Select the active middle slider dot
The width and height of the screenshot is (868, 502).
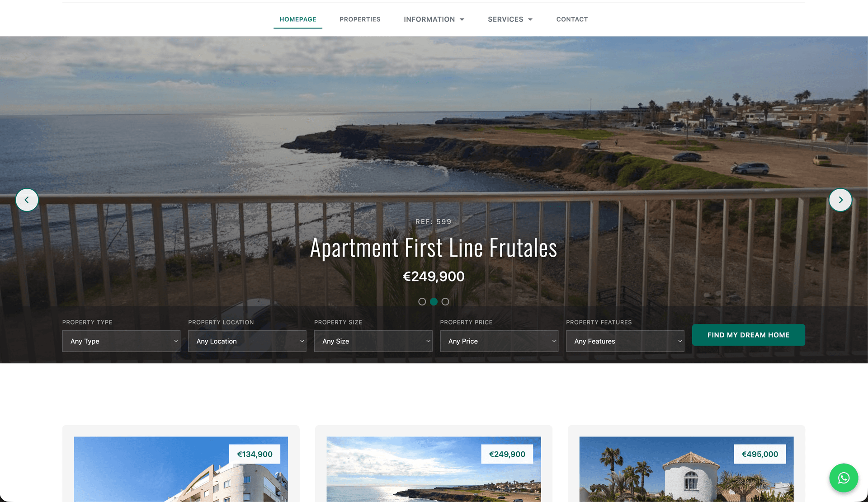pyautogui.click(x=434, y=301)
